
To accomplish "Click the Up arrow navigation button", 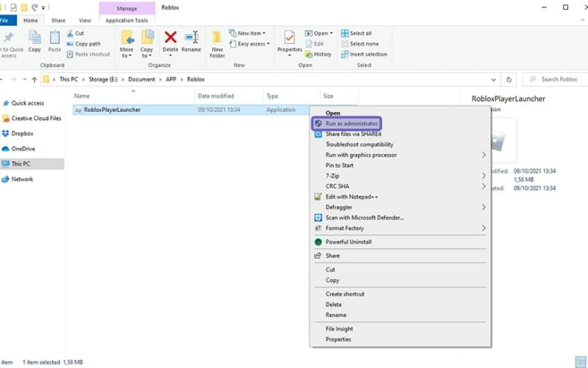I will tap(35, 79).
